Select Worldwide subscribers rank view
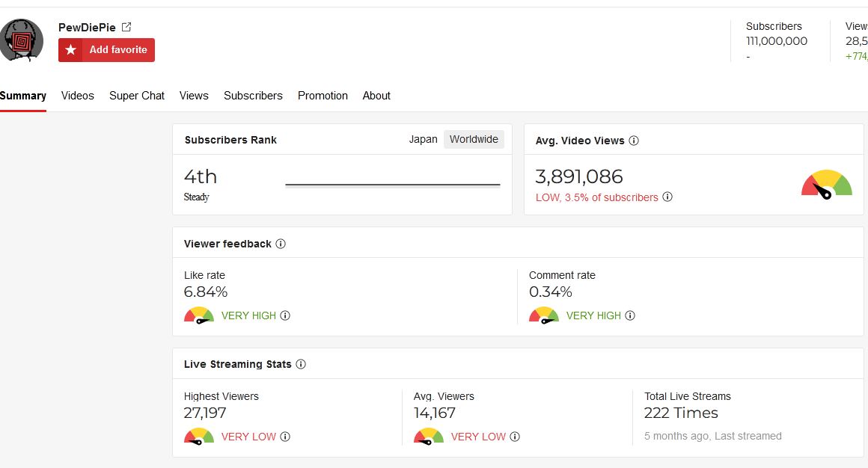 point(474,139)
